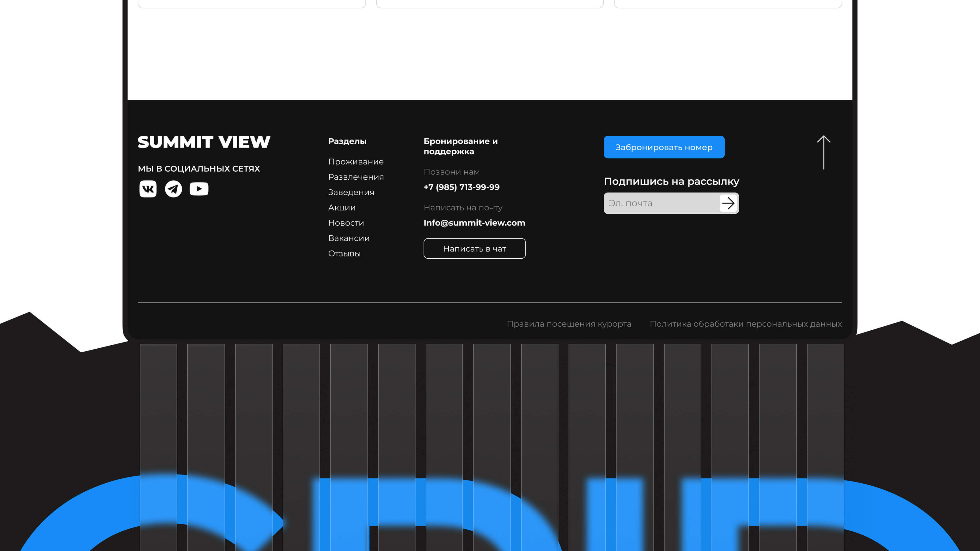Click the Info@summit-view.com email link
Image resolution: width=980 pixels, height=551 pixels.
[474, 223]
